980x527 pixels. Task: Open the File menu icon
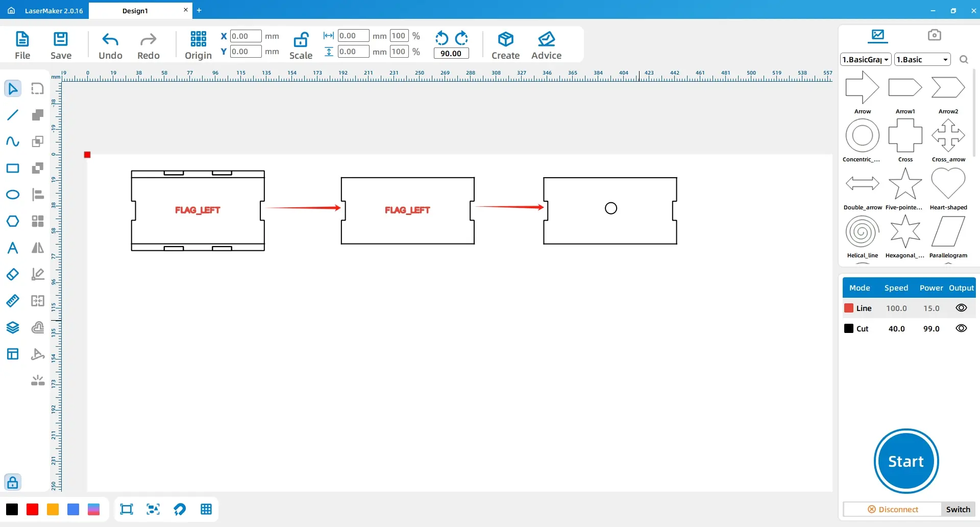(22, 39)
